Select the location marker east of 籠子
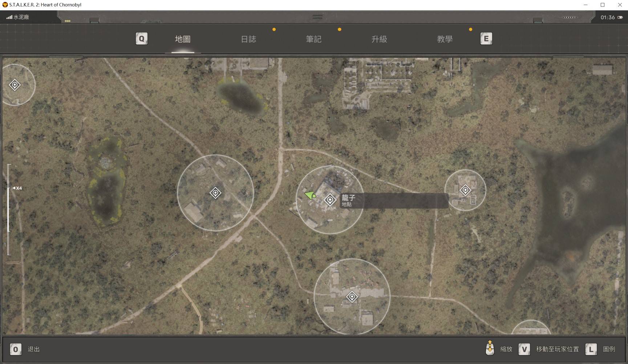This screenshot has width=628, height=364. [465, 190]
